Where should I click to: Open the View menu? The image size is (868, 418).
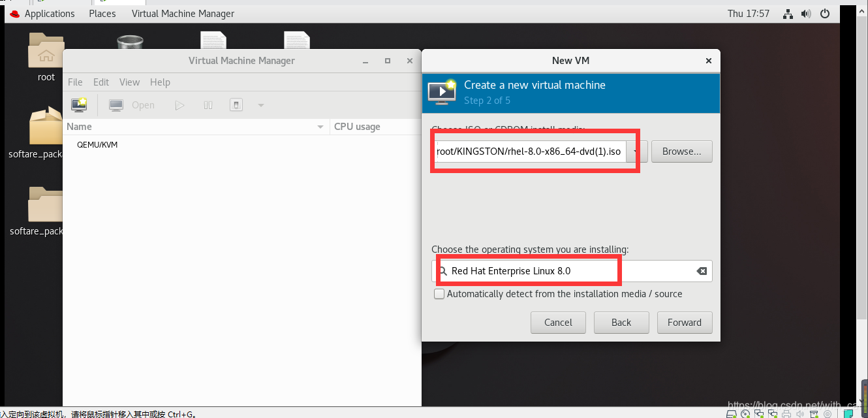coord(129,82)
